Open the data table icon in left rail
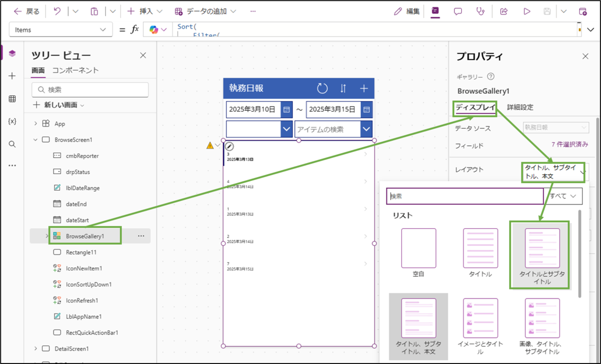Viewport: 601px width, 364px height. [12, 99]
